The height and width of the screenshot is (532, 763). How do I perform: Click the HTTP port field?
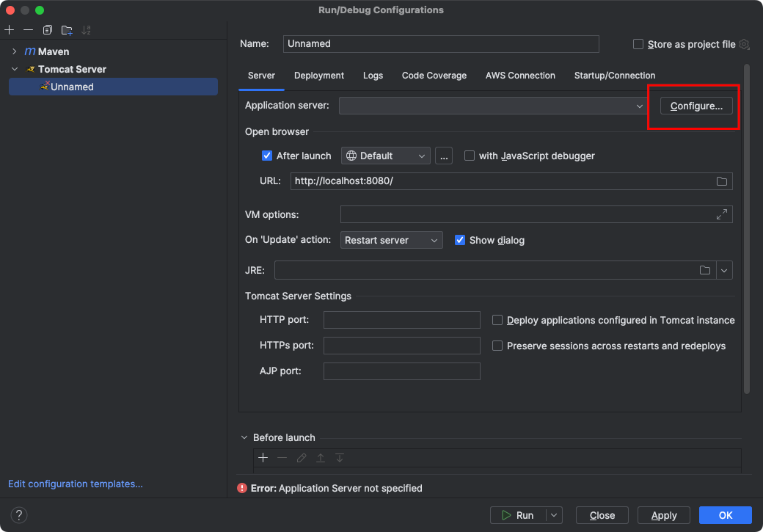(402, 320)
